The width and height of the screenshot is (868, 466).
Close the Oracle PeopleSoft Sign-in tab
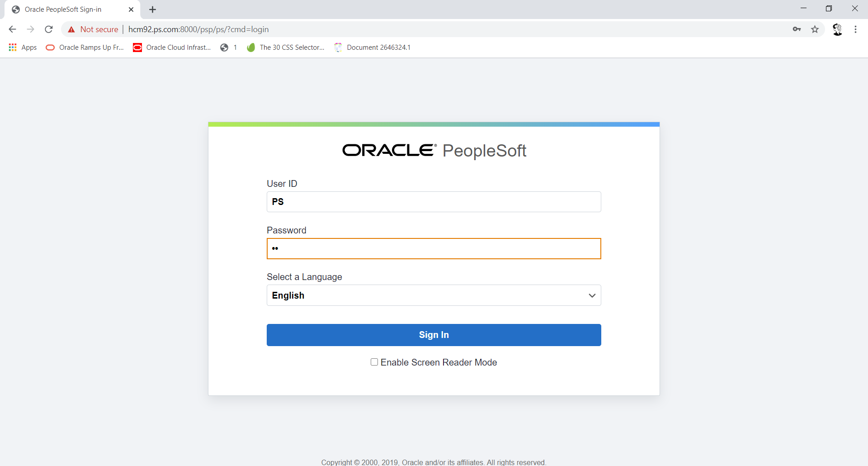[131, 10]
